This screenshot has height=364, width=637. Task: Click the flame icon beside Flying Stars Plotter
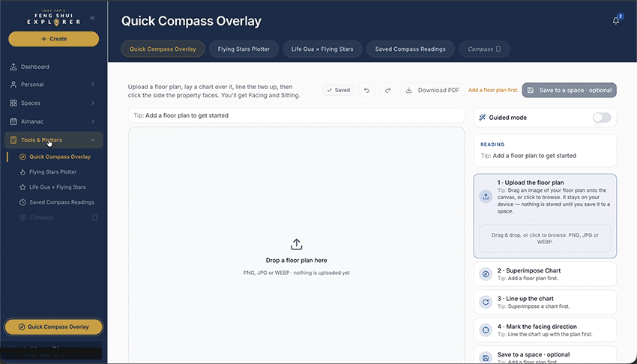pos(22,172)
